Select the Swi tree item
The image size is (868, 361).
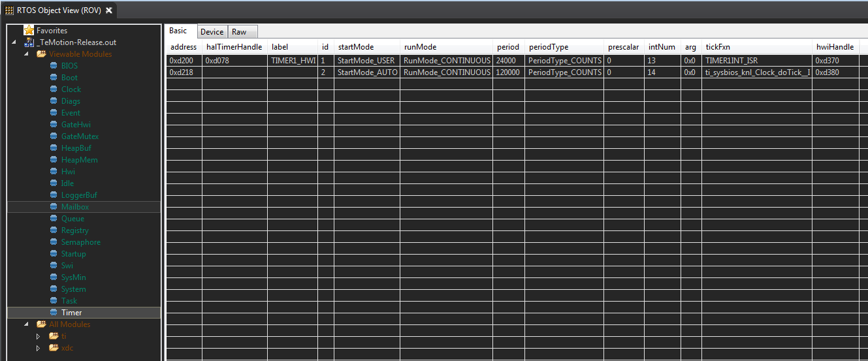point(67,266)
